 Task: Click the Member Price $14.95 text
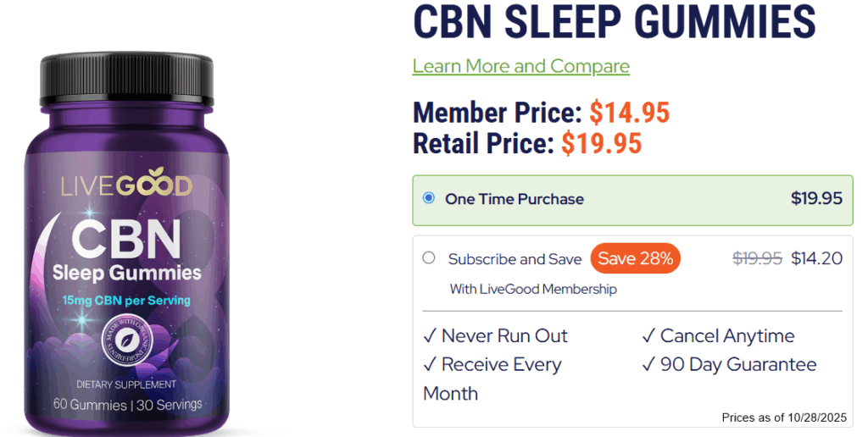[542, 113]
